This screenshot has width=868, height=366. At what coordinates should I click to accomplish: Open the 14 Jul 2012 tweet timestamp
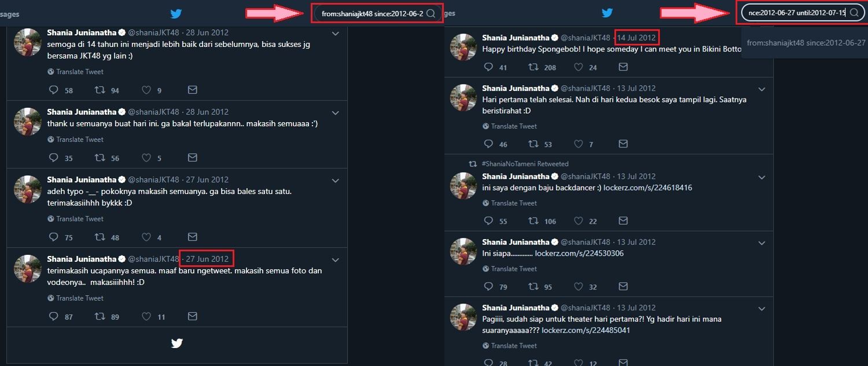[637, 38]
